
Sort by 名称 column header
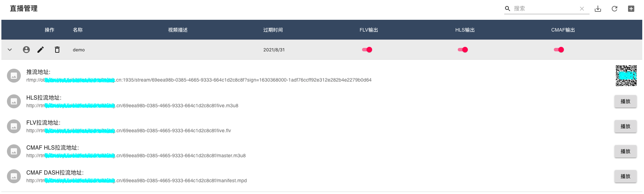[78, 30]
